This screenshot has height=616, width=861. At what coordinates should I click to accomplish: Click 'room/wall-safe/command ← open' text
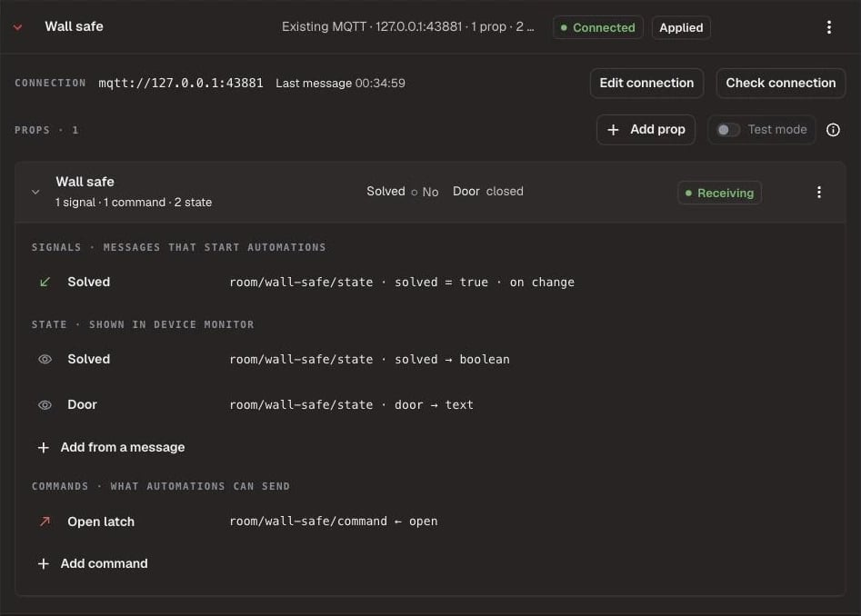click(x=334, y=522)
